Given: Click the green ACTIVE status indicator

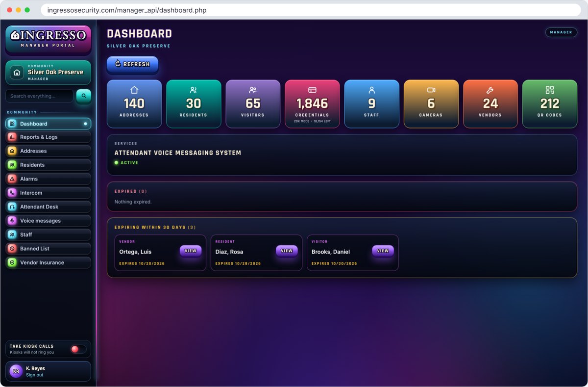Looking at the screenshot, I should [x=126, y=163].
